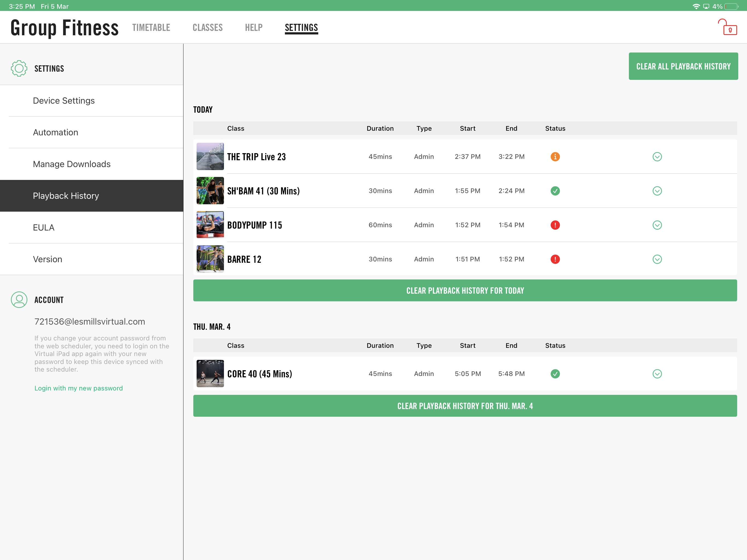Click the settings gear icon in sidebar

tap(19, 69)
